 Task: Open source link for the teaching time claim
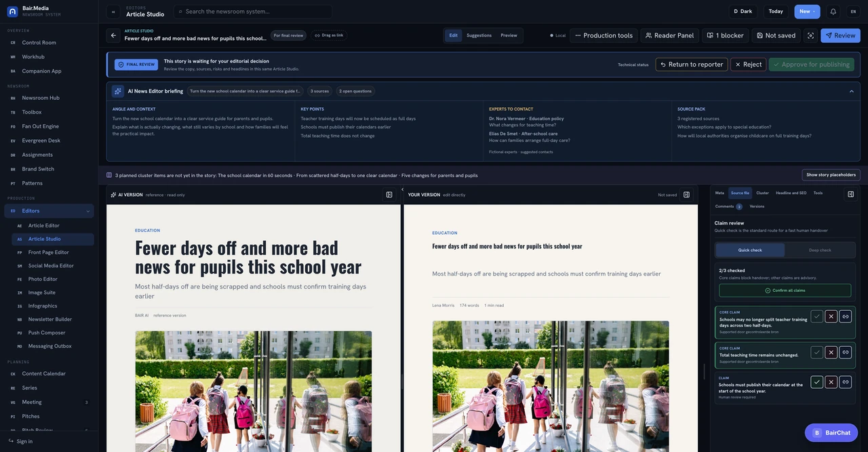[x=845, y=352]
